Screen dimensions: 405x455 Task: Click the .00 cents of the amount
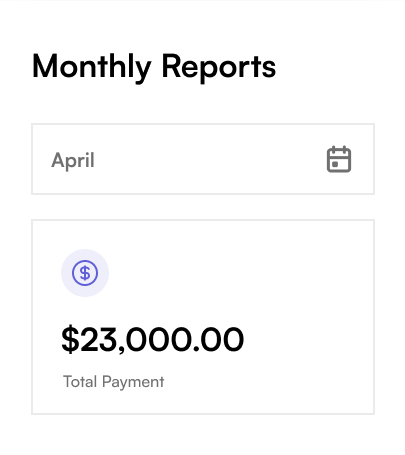pyautogui.click(x=219, y=339)
